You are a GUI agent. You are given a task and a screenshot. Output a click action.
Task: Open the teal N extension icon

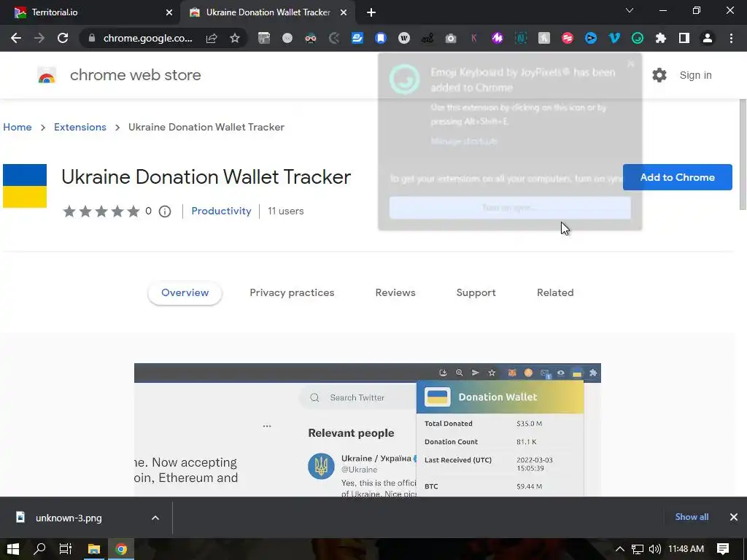tap(521, 38)
